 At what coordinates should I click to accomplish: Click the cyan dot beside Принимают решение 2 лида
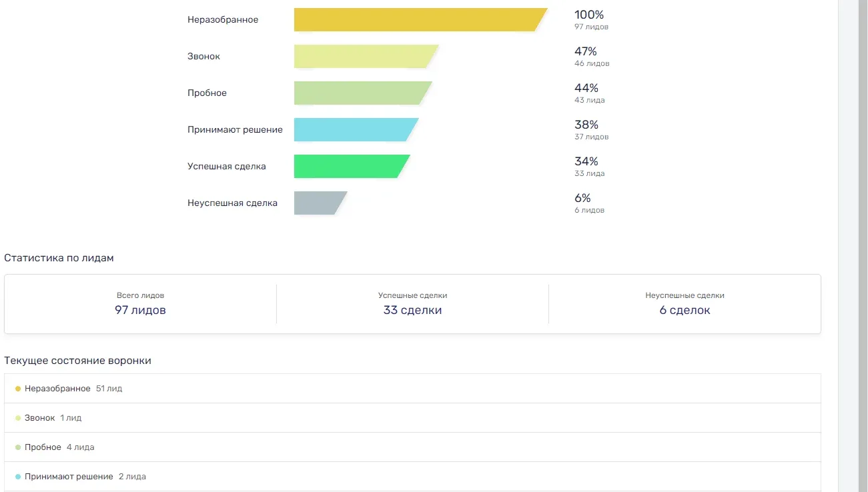click(18, 477)
